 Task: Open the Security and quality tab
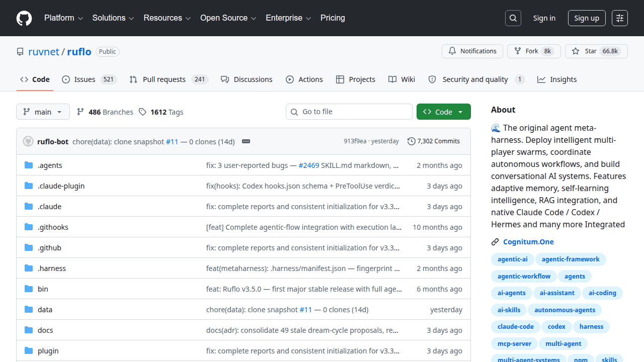(x=476, y=79)
